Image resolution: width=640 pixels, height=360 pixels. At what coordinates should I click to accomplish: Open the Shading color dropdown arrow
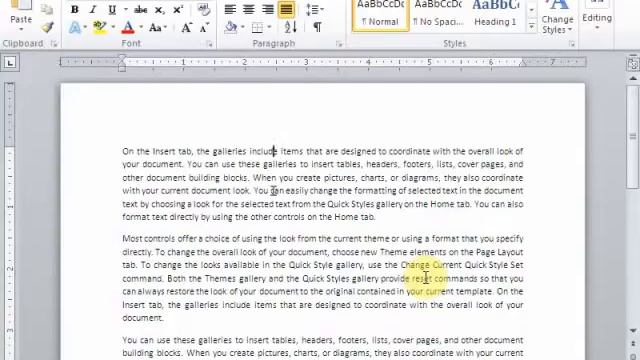[x=243, y=27]
